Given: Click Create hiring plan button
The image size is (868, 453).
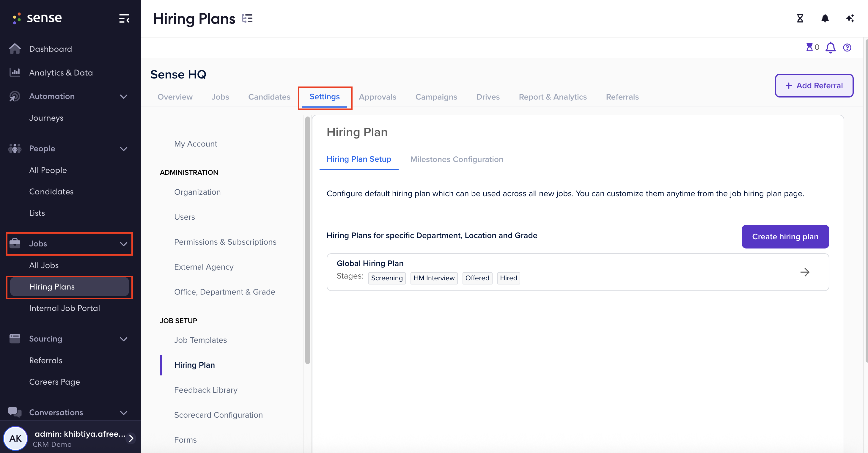Looking at the screenshot, I should tap(785, 237).
